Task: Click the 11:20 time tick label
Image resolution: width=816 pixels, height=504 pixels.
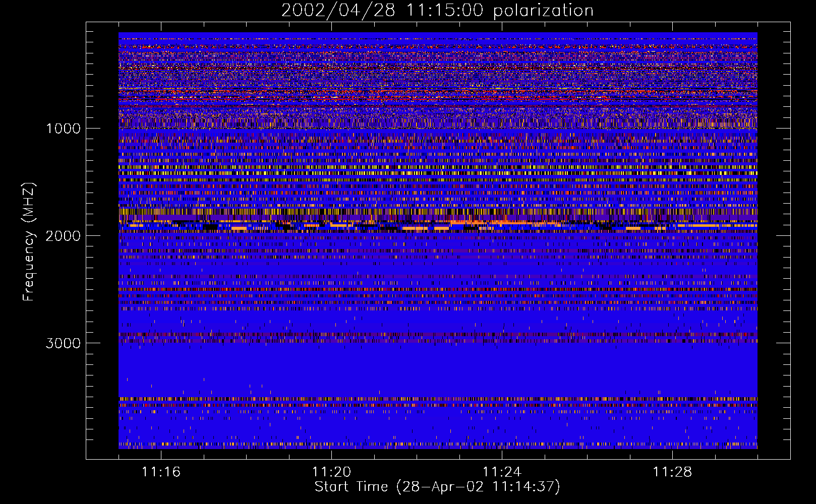Action: pos(331,472)
